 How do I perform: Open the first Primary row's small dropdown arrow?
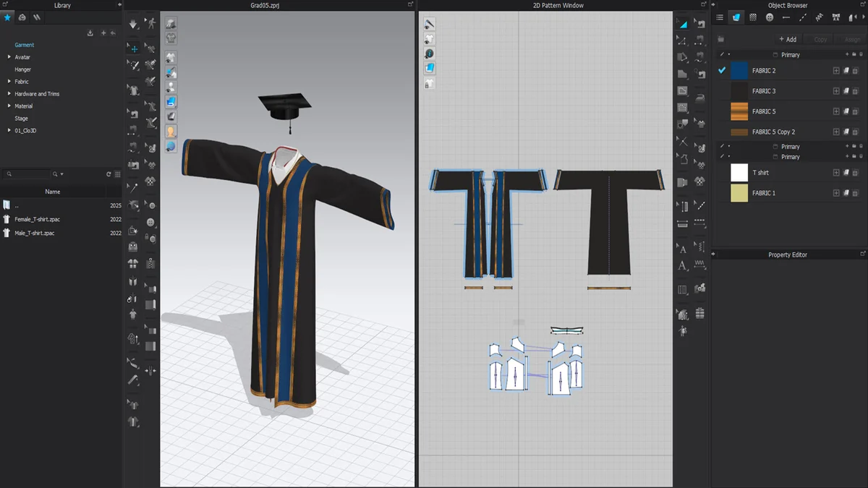pos(729,54)
